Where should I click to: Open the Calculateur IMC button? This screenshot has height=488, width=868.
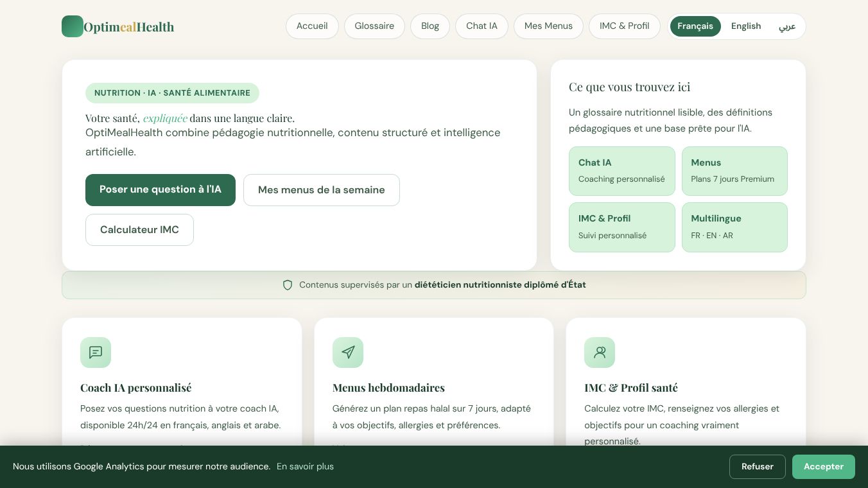139,230
